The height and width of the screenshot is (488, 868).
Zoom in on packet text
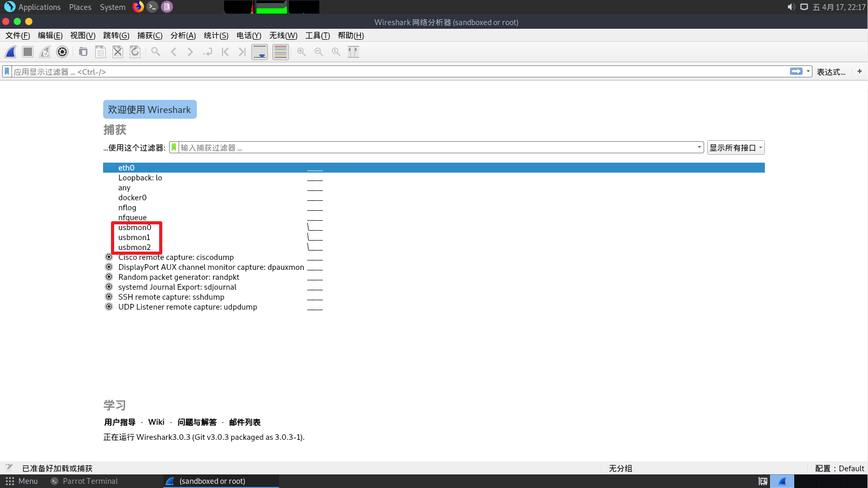point(302,52)
